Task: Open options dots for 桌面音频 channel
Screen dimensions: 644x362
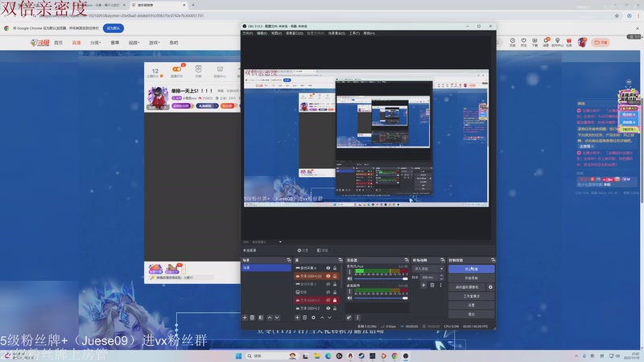Action: (x=349, y=291)
